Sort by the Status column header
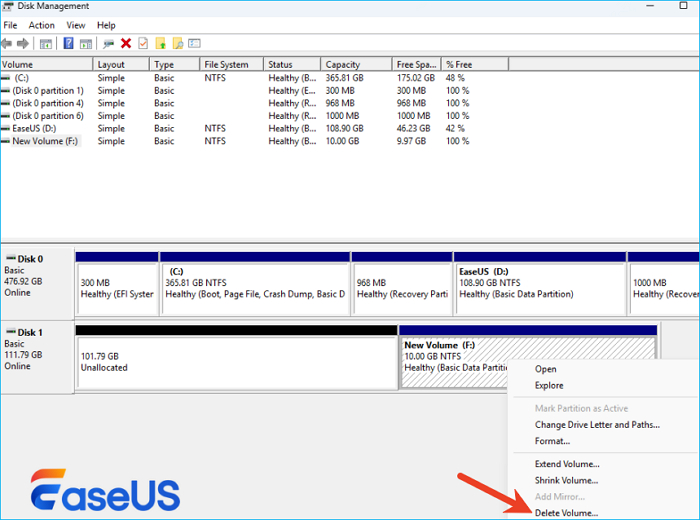 292,64
